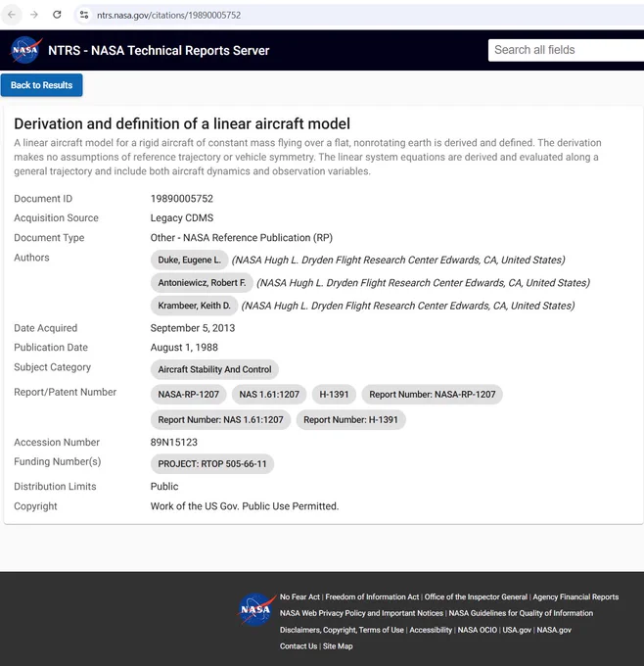The width and height of the screenshot is (644, 666).
Task: Open NASA Web Privacy Policy and Important Notices
Action: pos(361,613)
